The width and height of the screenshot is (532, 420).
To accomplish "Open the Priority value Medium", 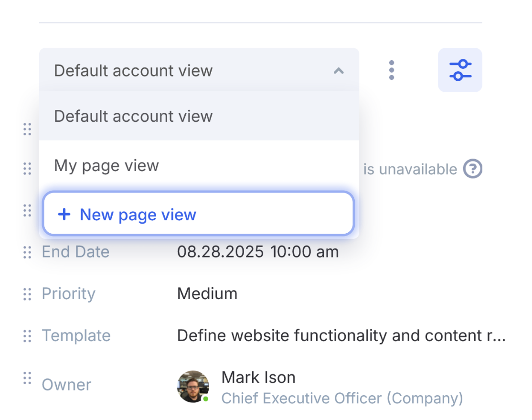I will tap(207, 293).
